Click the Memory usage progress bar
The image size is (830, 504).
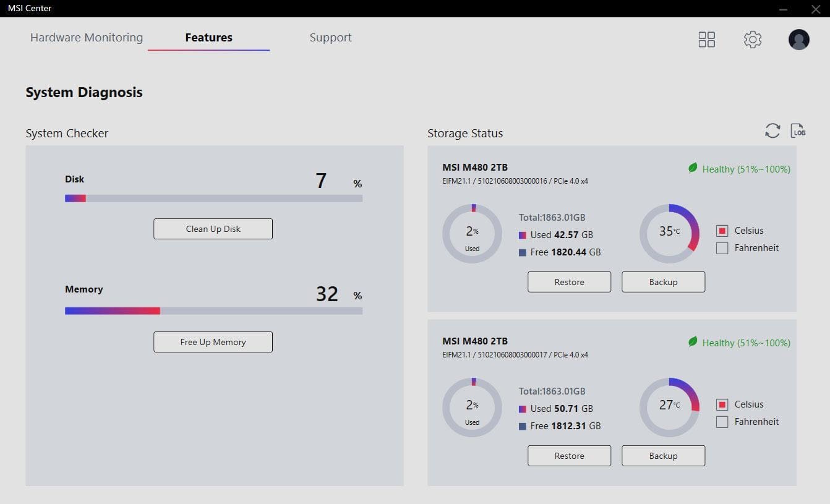(x=213, y=311)
